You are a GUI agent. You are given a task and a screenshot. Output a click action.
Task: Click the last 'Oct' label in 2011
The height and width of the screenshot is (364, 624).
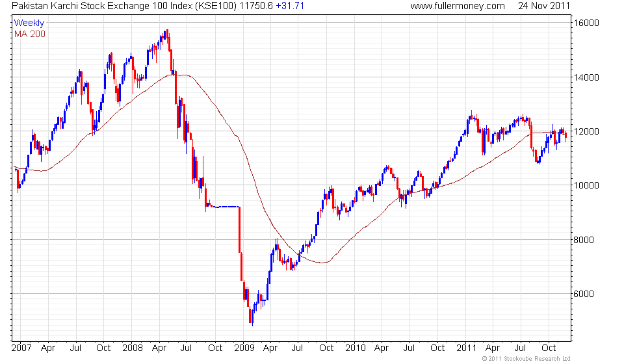(x=549, y=348)
